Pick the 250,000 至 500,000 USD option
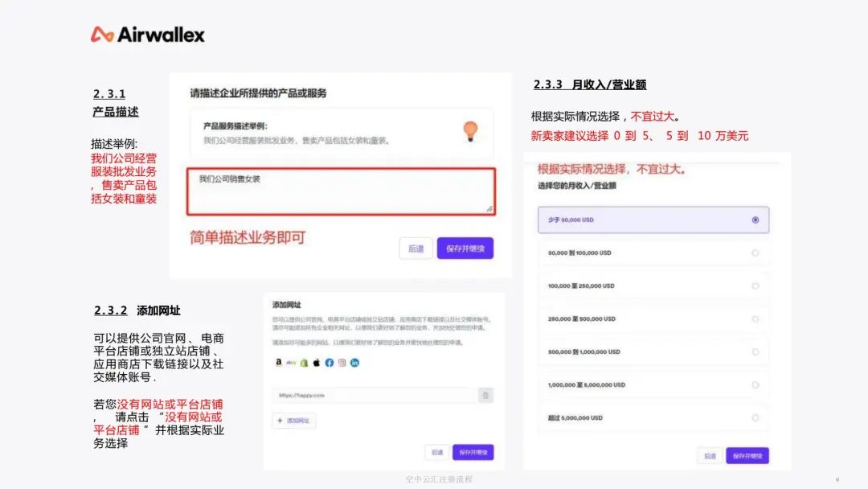Screen dimensions: 868x489 pos(755,318)
